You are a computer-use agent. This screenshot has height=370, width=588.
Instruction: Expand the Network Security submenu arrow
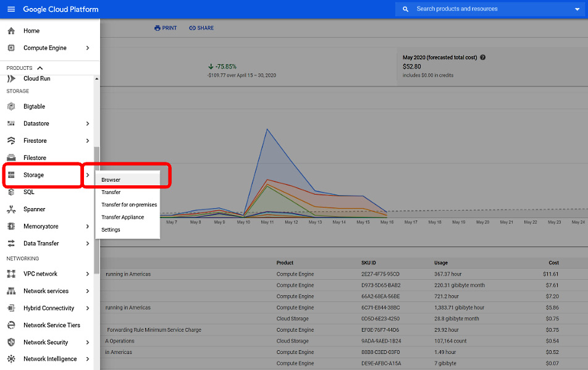click(88, 342)
